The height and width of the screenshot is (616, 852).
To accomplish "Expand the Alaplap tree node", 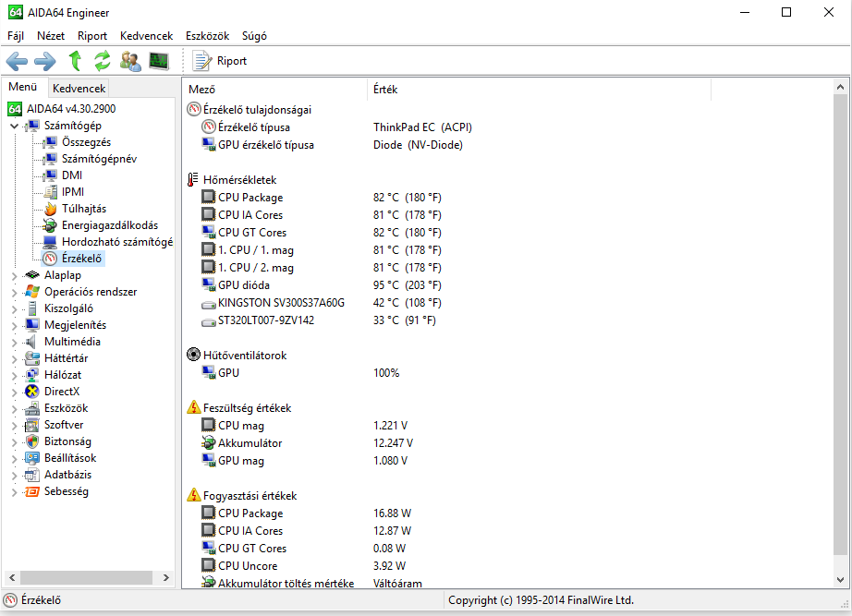I will click(15, 276).
